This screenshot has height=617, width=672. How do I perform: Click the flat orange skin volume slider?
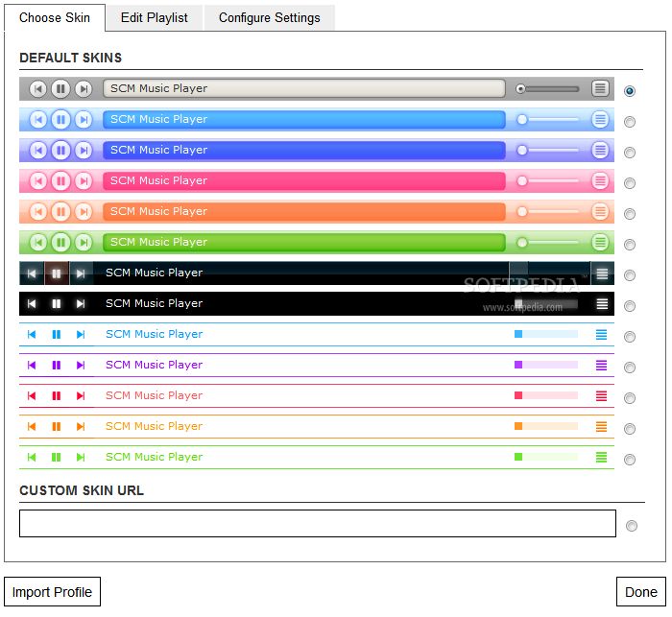[546, 426]
